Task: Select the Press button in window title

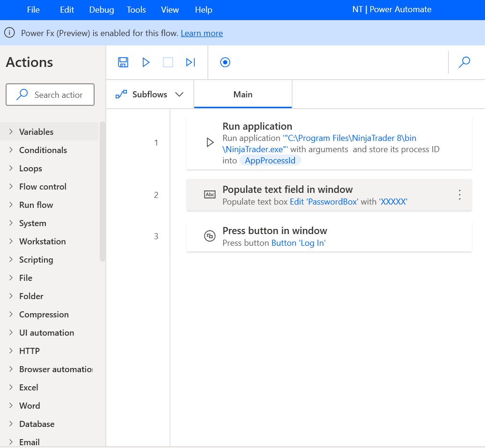Action: pos(275,230)
